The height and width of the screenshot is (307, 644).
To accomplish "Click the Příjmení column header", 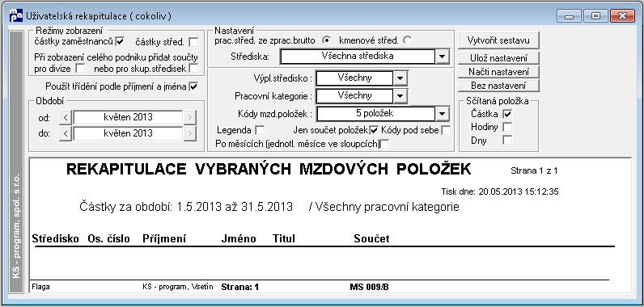I will (164, 239).
